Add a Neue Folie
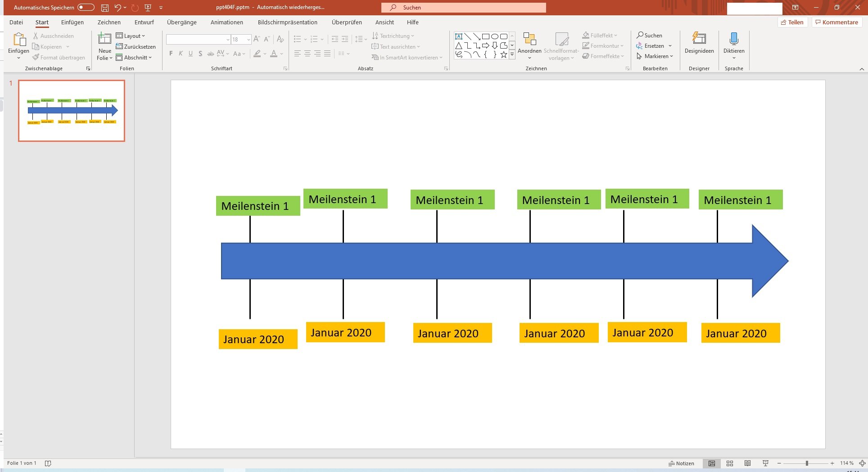The image size is (868, 472). 104,47
